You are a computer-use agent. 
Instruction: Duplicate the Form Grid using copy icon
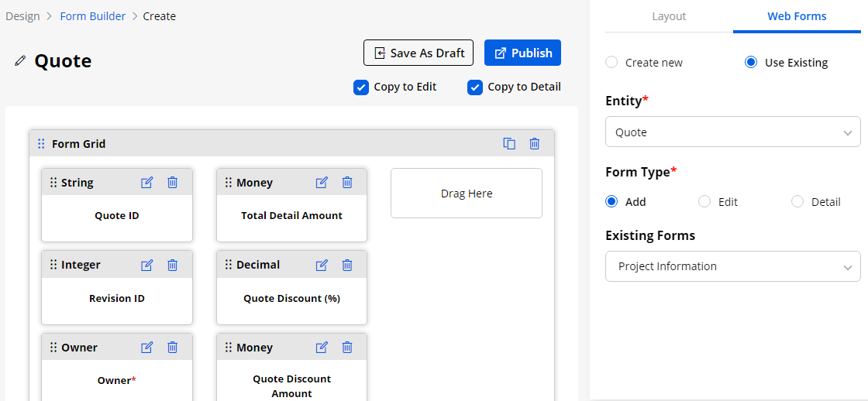point(509,143)
